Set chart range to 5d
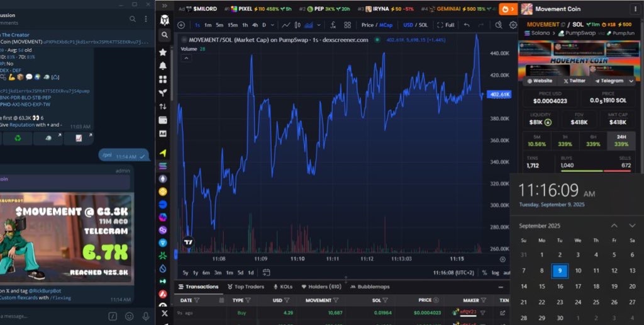 pos(240,273)
